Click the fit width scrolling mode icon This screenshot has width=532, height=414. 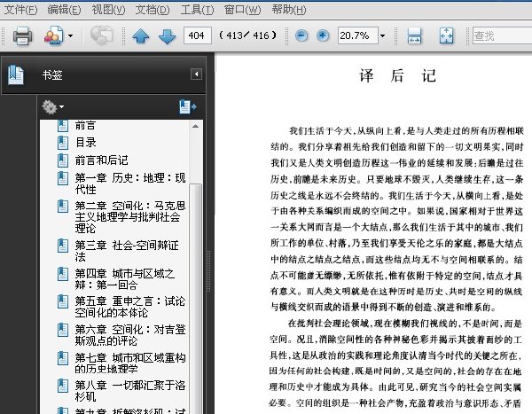point(414,35)
